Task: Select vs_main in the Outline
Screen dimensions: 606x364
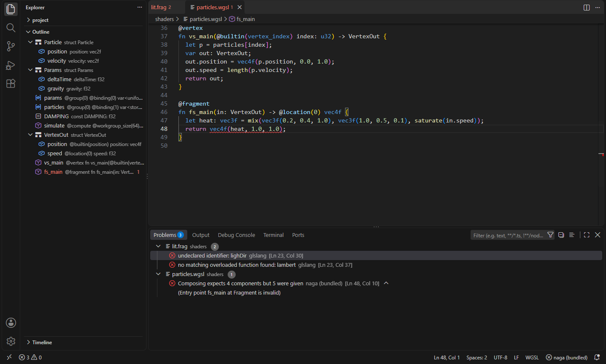Action: coord(83,162)
